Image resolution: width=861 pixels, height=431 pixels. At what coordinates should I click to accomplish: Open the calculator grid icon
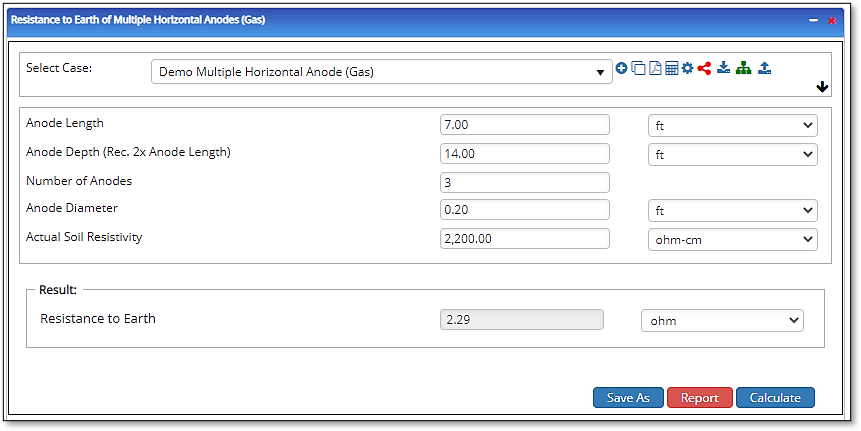click(x=671, y=69)
